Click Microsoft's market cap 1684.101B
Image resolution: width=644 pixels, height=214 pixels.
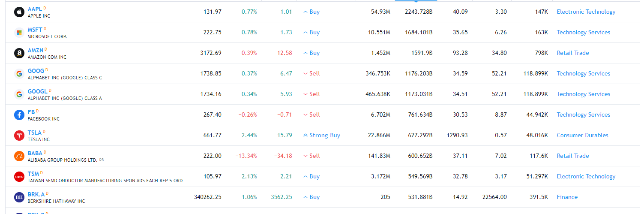click(x=419, y=33)
